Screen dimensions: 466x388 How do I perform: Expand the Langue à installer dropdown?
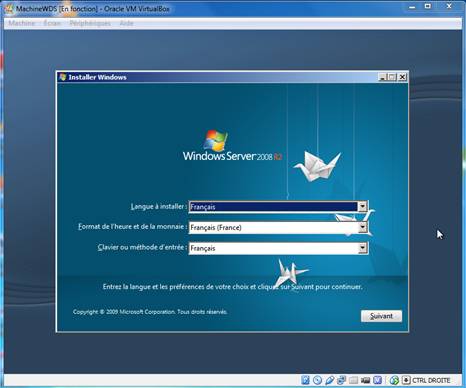363,207
